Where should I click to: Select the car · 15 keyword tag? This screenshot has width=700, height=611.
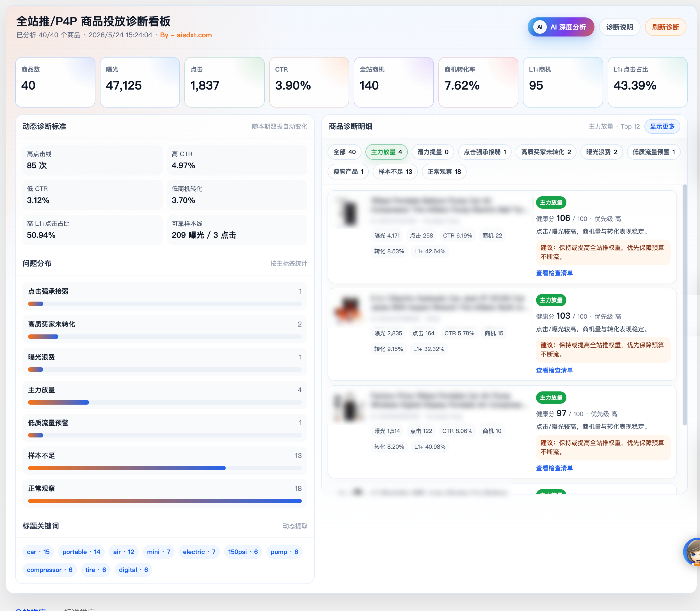click(38, 552)
